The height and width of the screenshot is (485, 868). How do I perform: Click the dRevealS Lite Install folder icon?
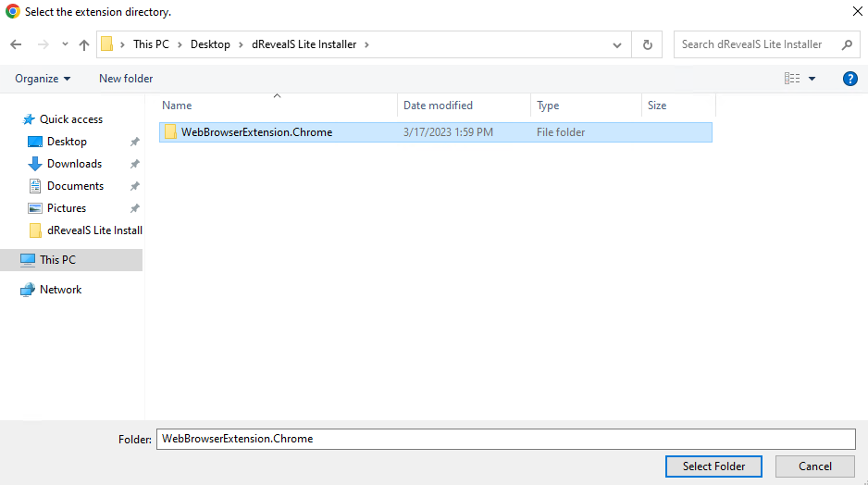click(x=35, y=230)
